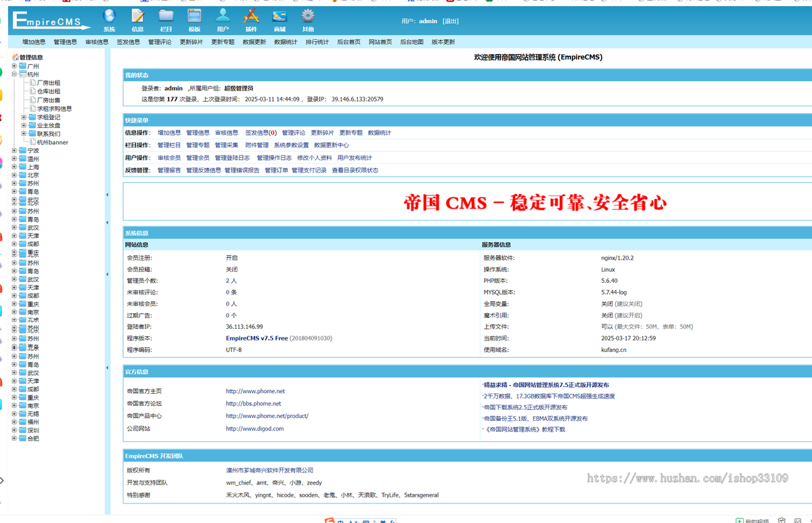This screenshot has width=812, height=523.
Task: Collapse the 杭州 tree node
Action: 14,74
